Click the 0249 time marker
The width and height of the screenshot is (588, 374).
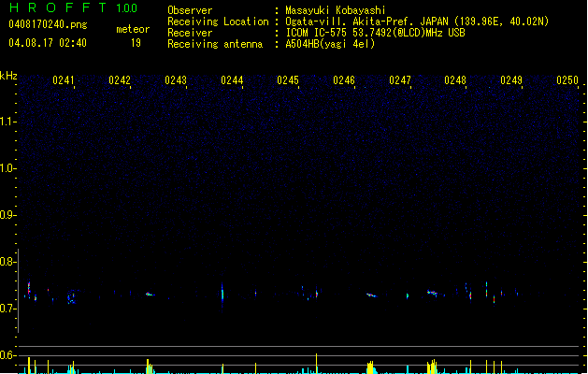pos(511,80)
